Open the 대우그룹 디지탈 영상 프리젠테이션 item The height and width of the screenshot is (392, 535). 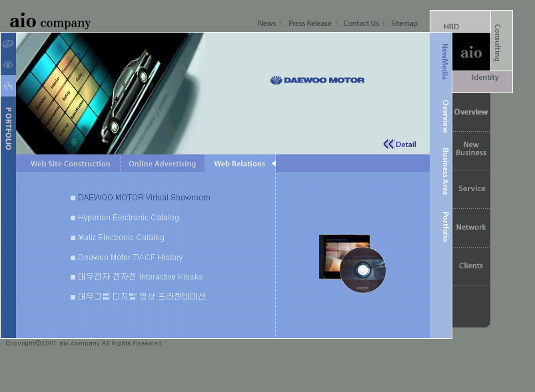pos(142,296)
